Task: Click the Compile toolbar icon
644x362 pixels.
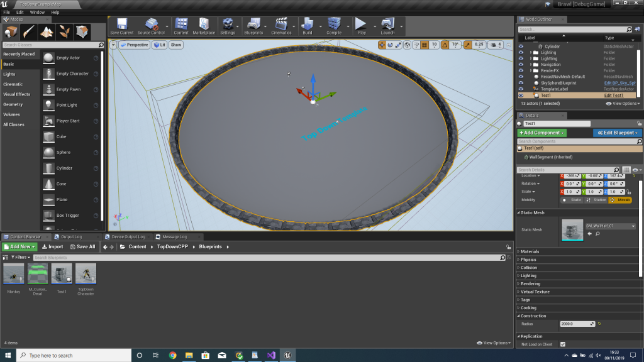Action: (333, 26)
